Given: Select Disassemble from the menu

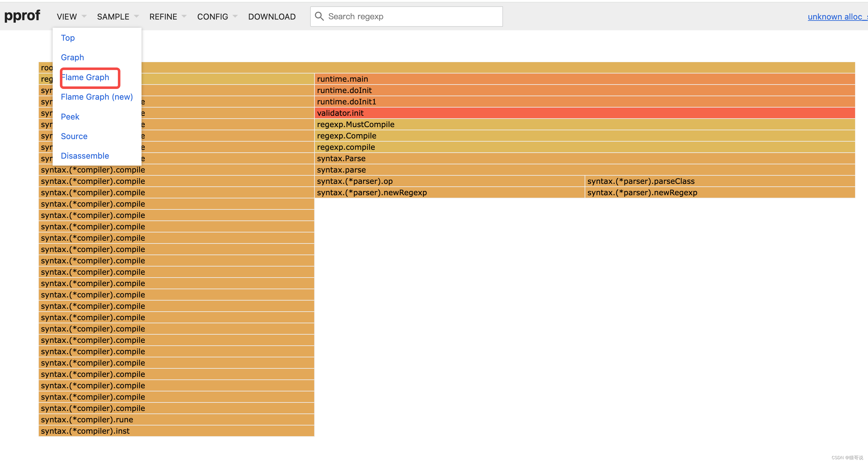Looking at the screenshot, I should click(84, 156).
